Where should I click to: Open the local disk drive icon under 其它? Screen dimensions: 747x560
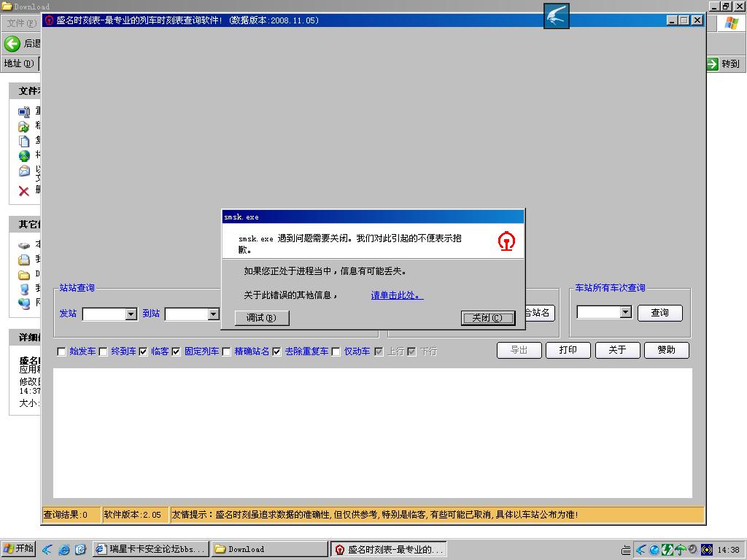coord(24,245)
